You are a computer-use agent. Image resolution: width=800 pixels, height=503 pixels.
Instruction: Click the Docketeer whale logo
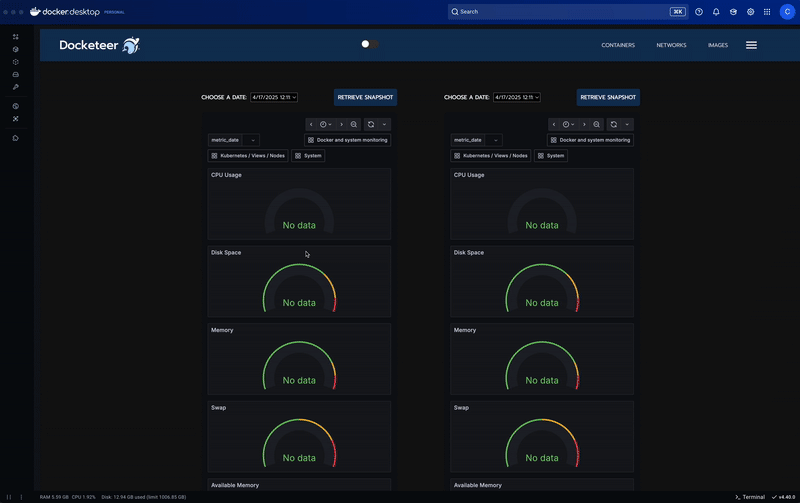[131, 45]
